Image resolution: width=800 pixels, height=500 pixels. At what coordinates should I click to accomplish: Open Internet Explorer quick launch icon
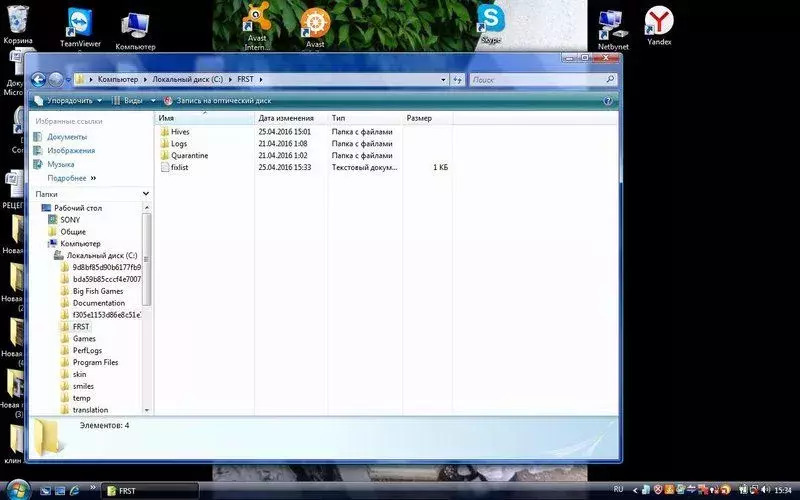[75, 491]
